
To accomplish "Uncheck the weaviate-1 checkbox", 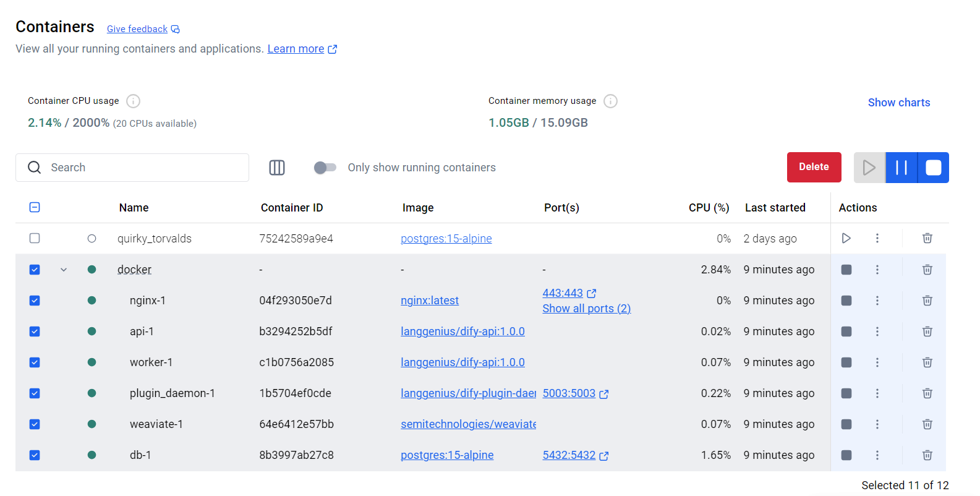I will [x=35, y=424].
